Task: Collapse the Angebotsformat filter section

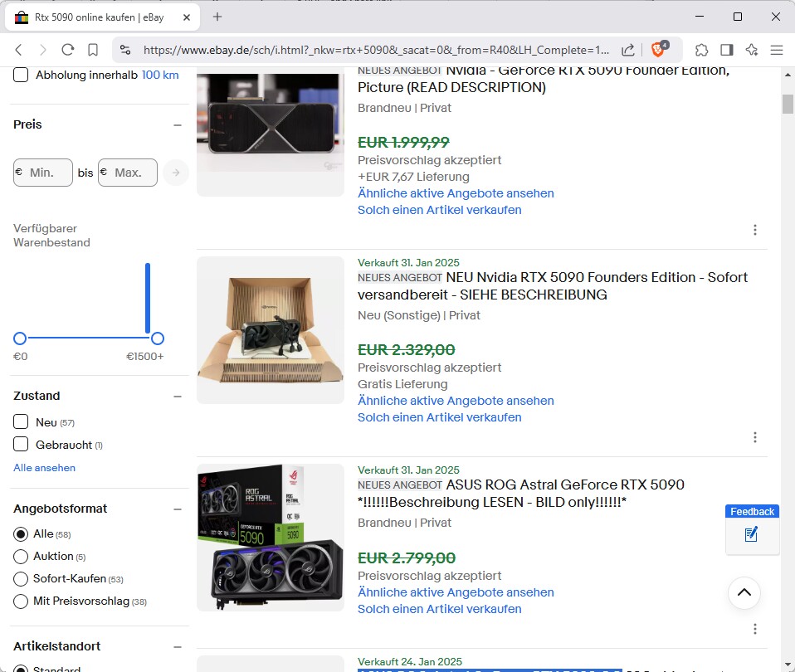Action: (x=177, y=509)
